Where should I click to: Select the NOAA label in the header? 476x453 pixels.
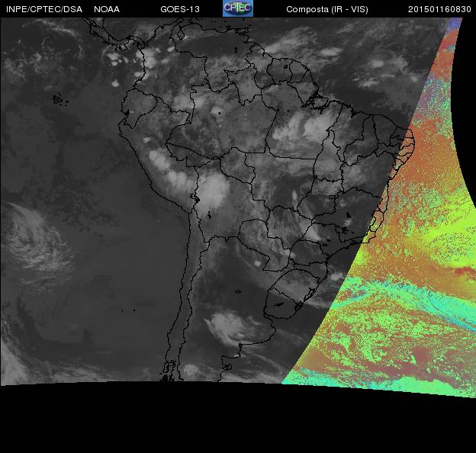pyautogui.click(x=107, y=9)
